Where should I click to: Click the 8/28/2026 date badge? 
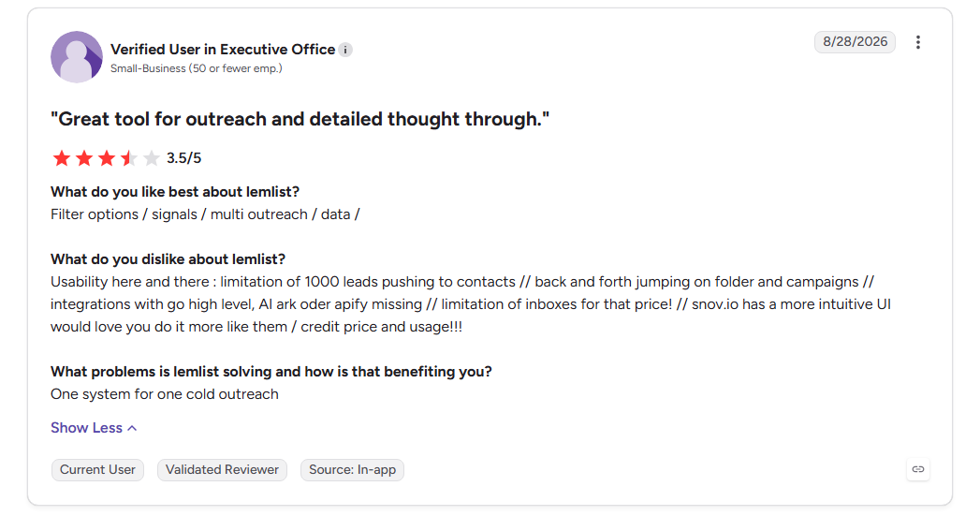point(855,42)
